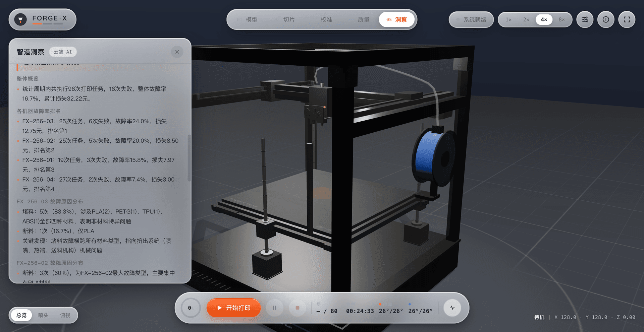Image resolution: width=644 pixels, height=332 pixels.
Task: Click the 整体概览 heading
Action: (x=28, y=79)
